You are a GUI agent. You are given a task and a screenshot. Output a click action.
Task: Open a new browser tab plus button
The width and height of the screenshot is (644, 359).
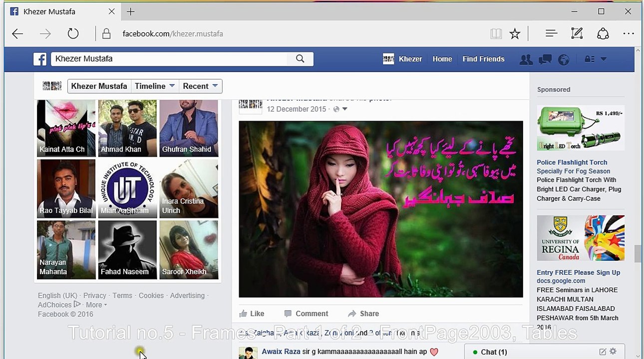[131, 11]
